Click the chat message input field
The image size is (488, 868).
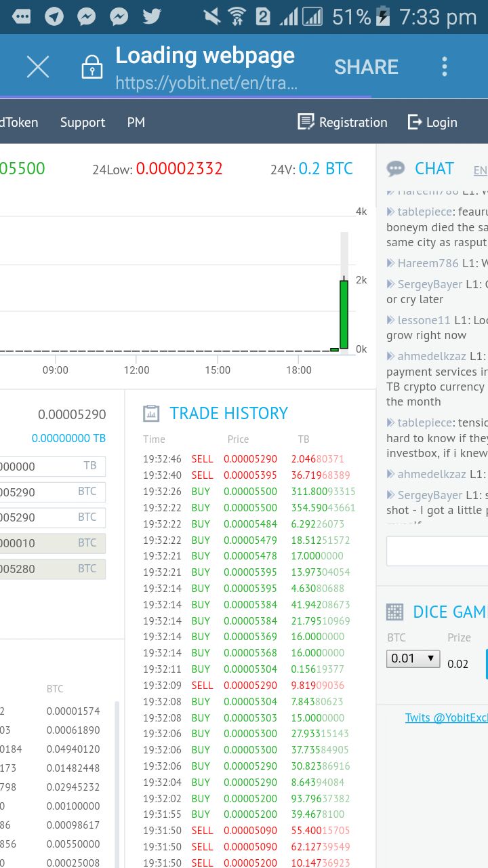[437, 551]
